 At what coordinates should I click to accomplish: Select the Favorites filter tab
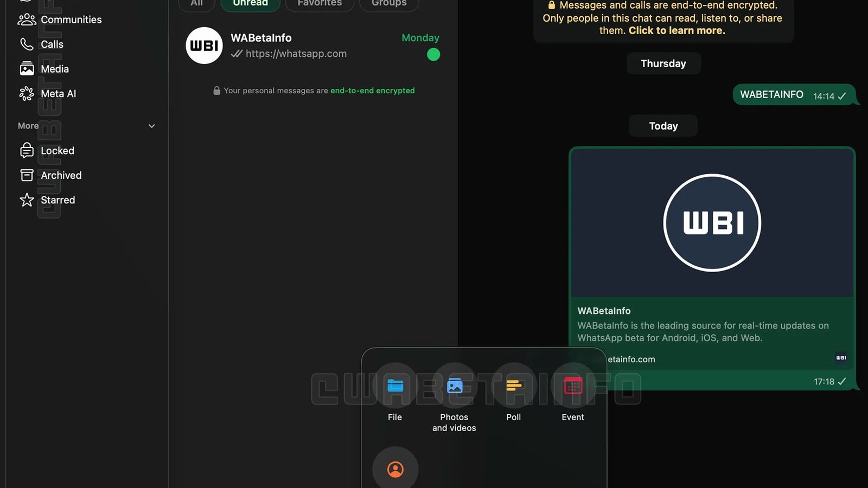pyautogui.click(x=320, y=3)
